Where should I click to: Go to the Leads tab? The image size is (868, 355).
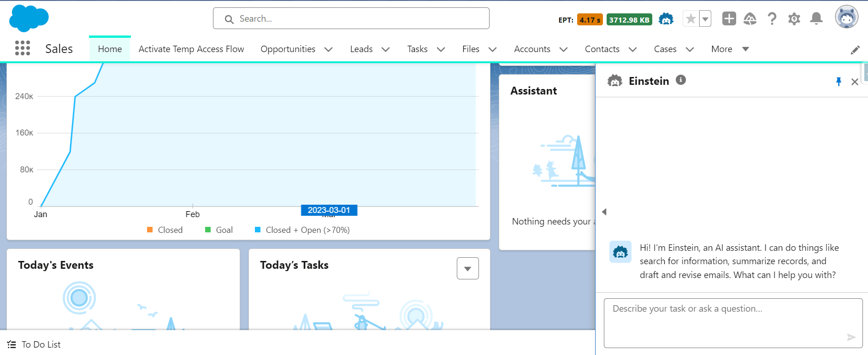click(361, 49)
